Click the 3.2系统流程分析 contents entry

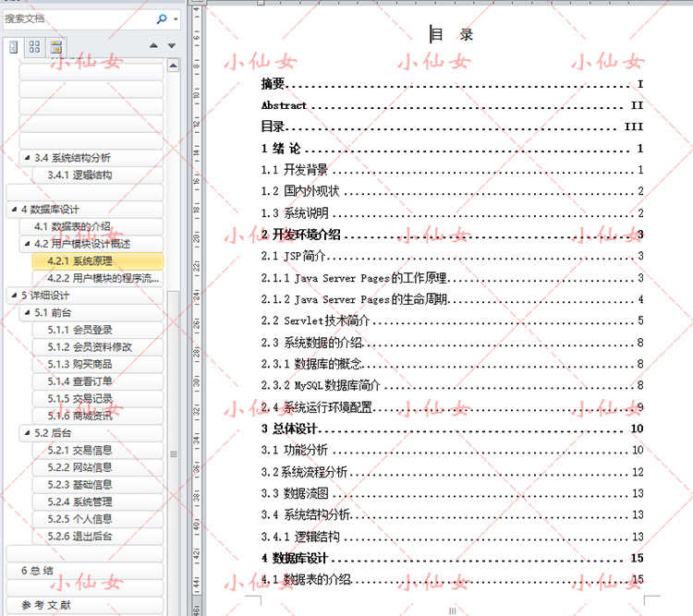[x=452, y=472]
